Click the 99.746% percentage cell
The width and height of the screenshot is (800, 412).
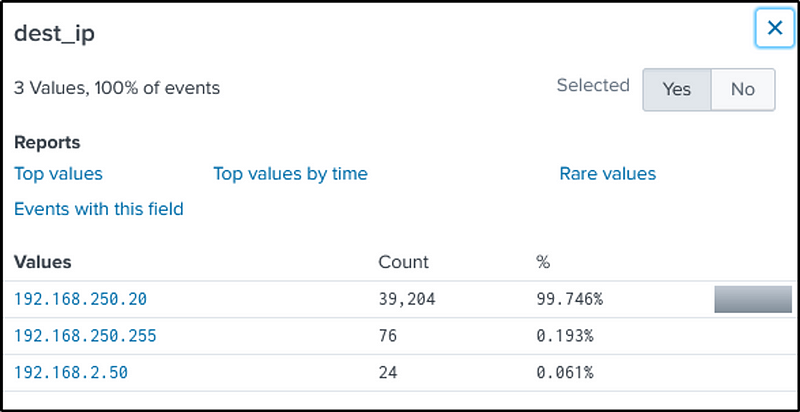point(569,299)
